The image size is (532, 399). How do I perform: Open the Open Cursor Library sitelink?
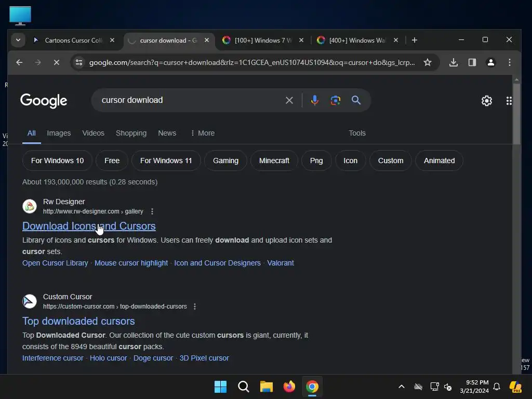tap(55, 263)
